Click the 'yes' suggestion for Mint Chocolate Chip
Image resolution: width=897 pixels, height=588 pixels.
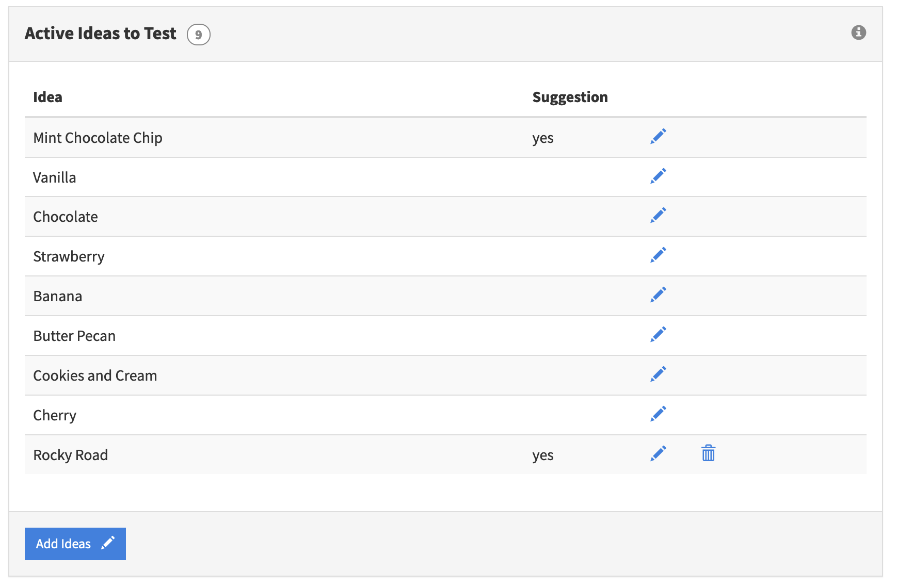tap(542, 139)
